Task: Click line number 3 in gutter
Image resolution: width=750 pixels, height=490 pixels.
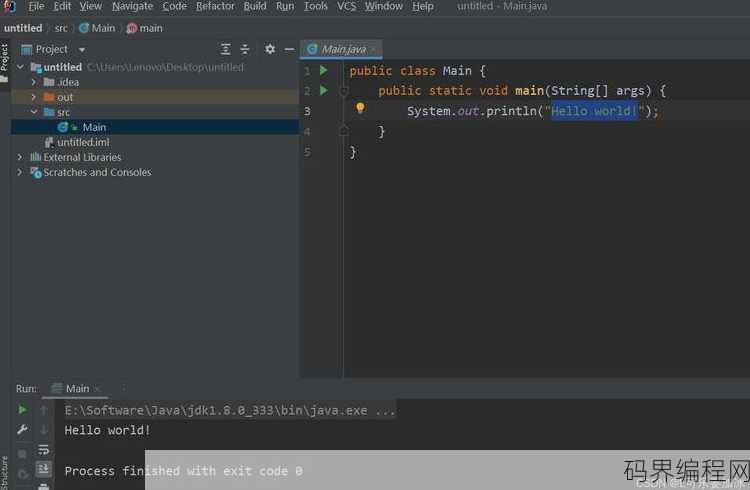Action: 307,111
